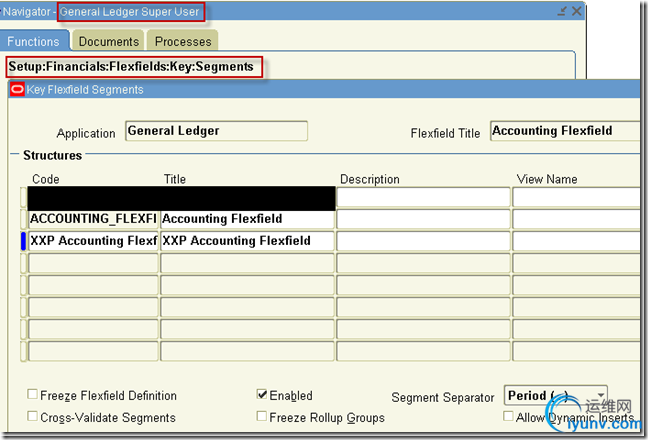Toggle Allow Dynamic Inserts checkbox
This screenshot has height=440, width=648.
click(x=508, y=416)
